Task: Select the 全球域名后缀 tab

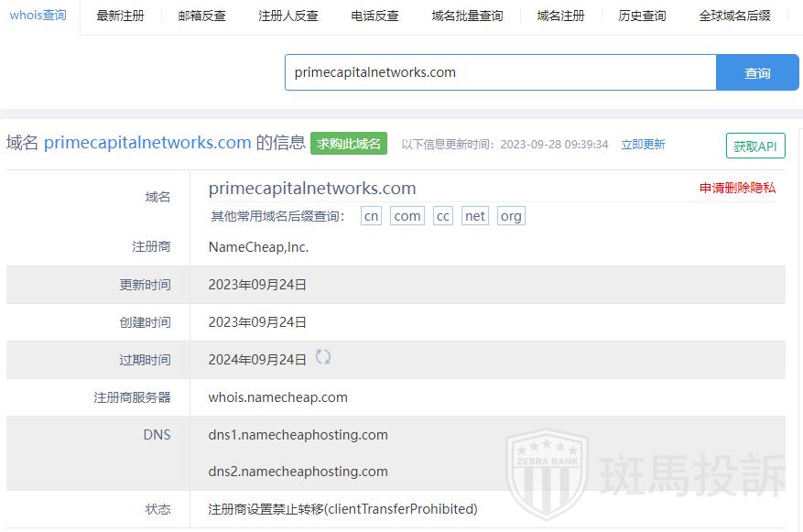Action: 734,16
